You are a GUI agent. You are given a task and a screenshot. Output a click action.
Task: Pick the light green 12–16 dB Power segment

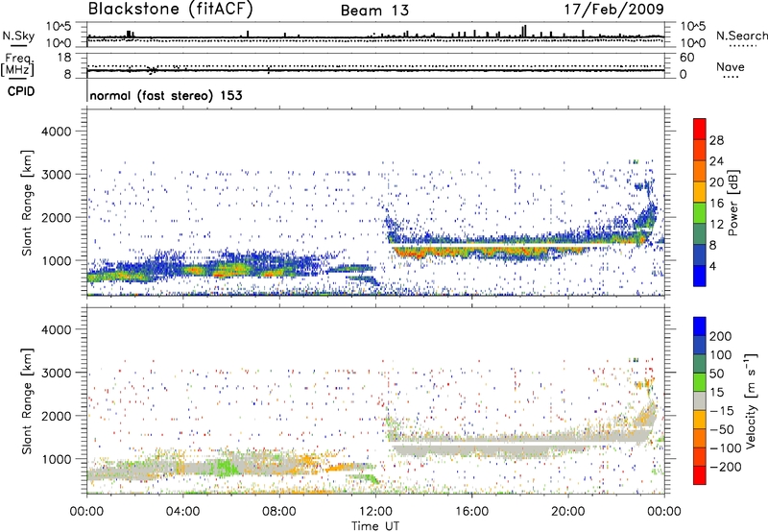click(700, 213)
